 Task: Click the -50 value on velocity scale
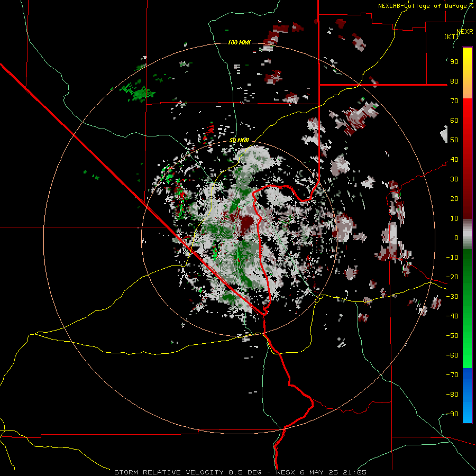pos(452,336)
